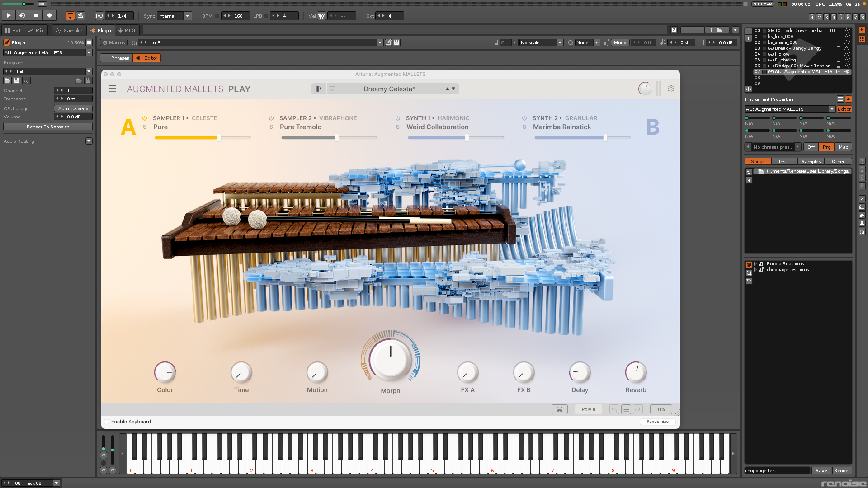This screenshot has height=488, width=868.
Task: Toggle the metronome icon
Action: tap(80, 16)
